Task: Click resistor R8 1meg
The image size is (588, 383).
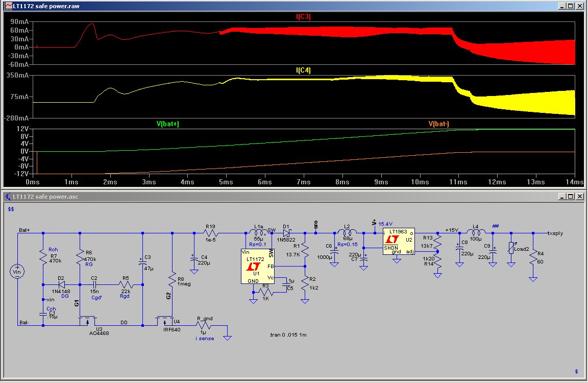Action: point(172,279)
